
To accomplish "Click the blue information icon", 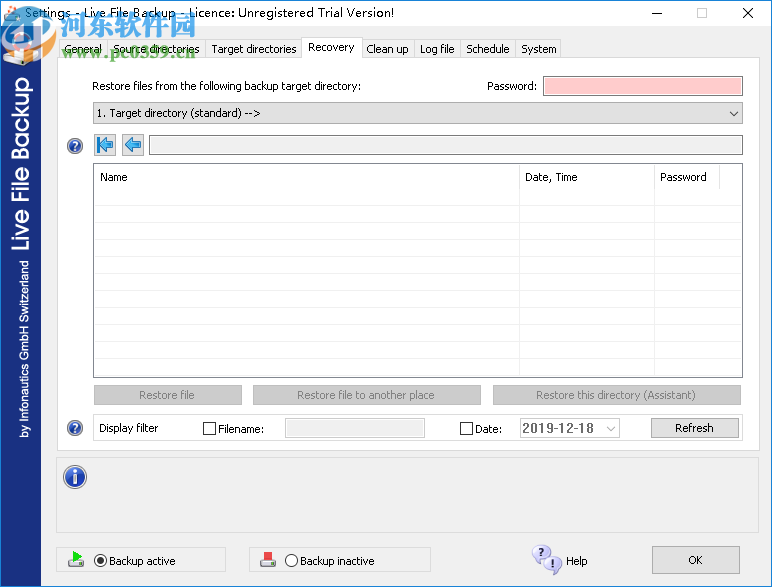I will (75, 477).
